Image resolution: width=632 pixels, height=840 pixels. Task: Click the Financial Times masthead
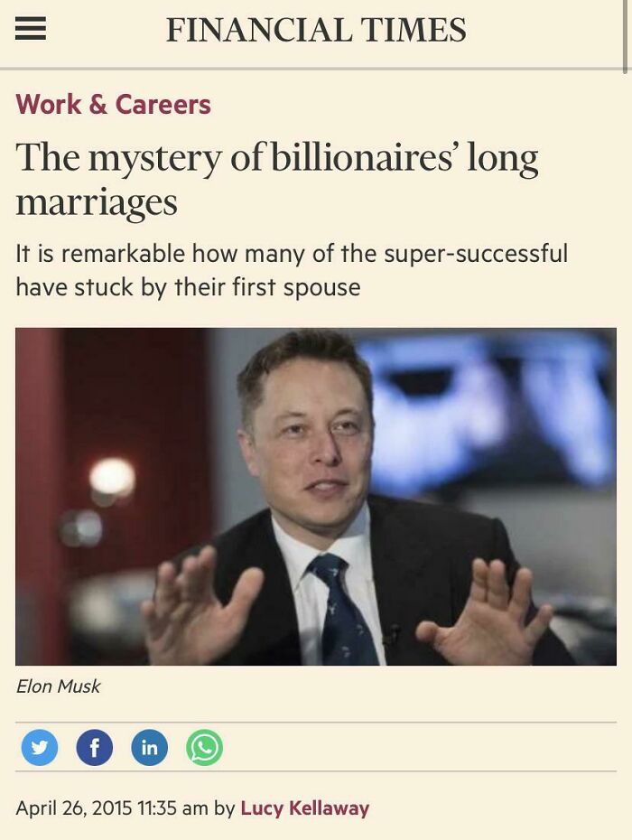click(315, 28)
